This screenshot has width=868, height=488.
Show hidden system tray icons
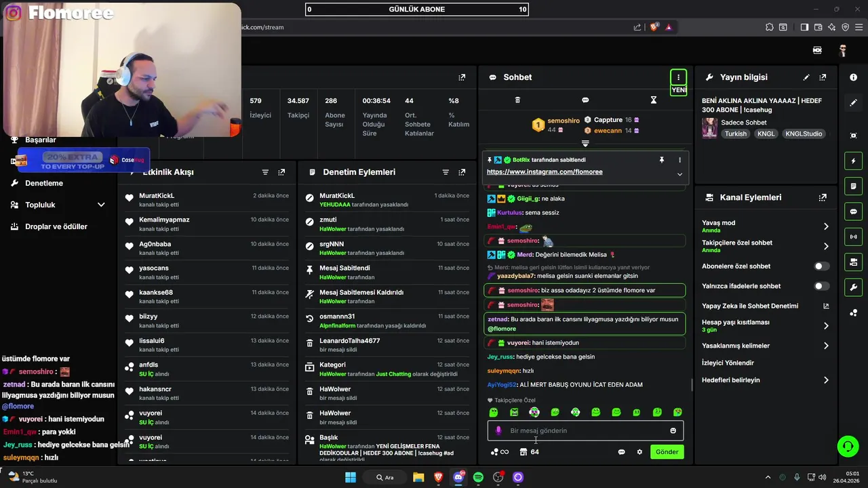(x=768, y=477)
